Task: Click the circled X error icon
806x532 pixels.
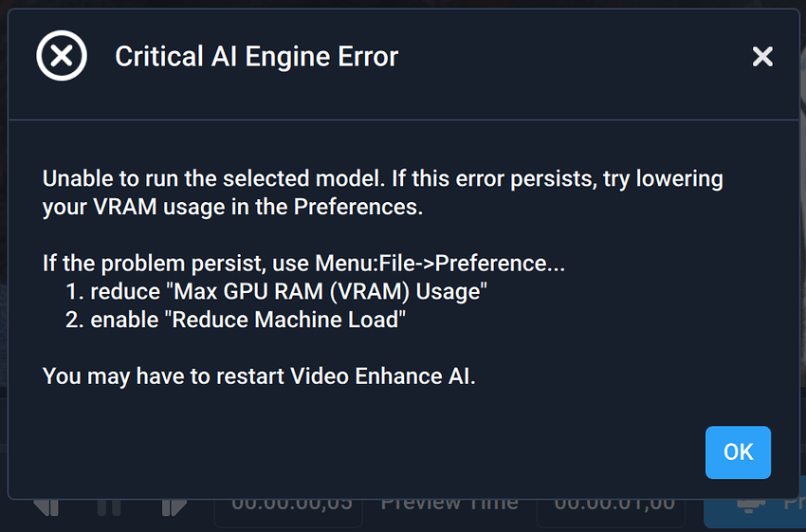Action: tap(62, 56)
